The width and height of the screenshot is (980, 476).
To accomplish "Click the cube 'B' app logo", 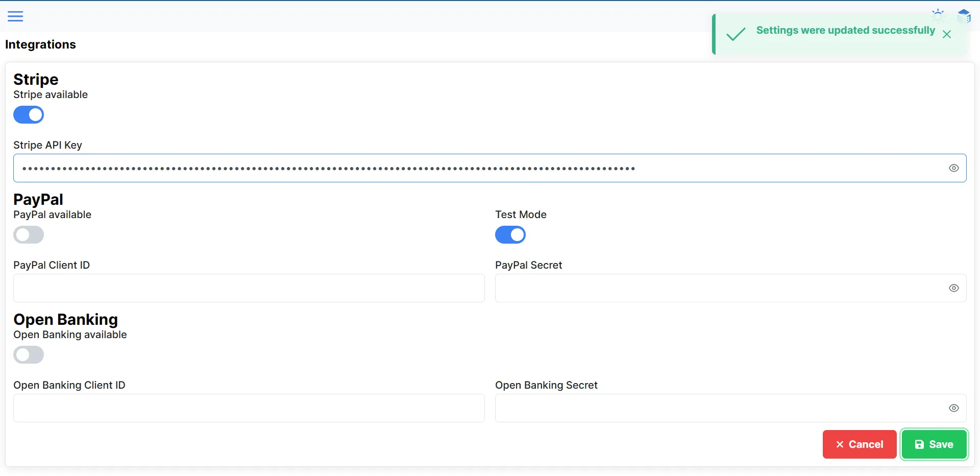I will tap(965, 15).
